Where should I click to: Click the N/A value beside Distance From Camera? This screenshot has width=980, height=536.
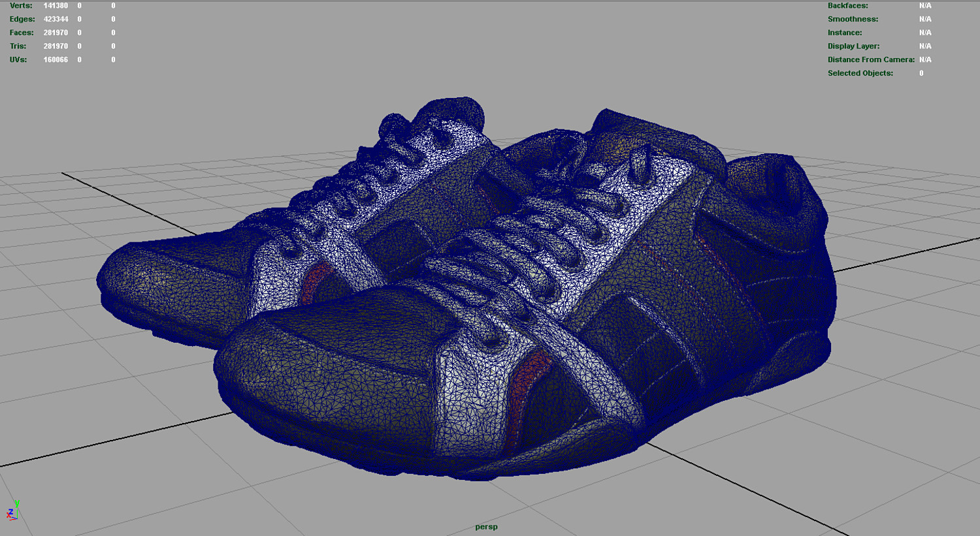(925, 59)
